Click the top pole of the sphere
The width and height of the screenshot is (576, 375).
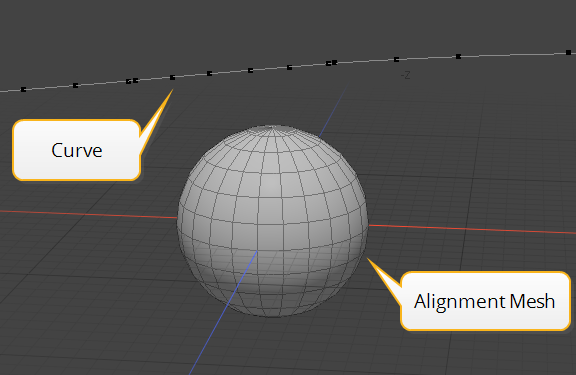(273, 127)
